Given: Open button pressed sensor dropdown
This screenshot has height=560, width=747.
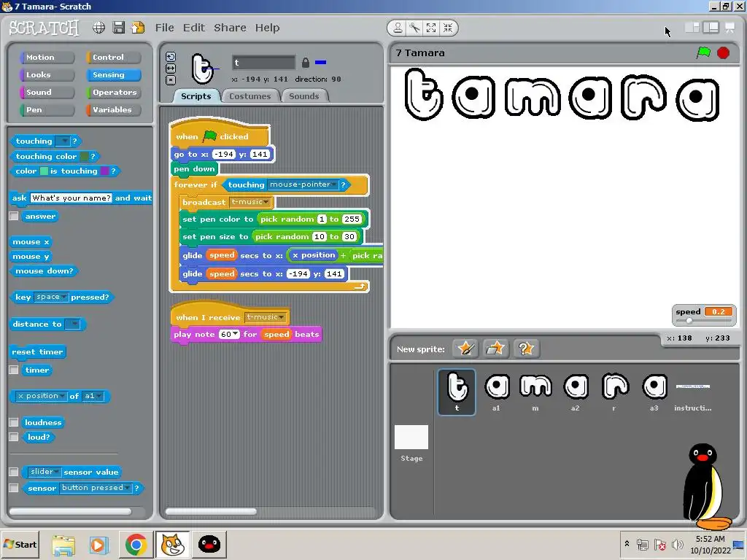Looking at the screenshot, I should pos(96,488).
